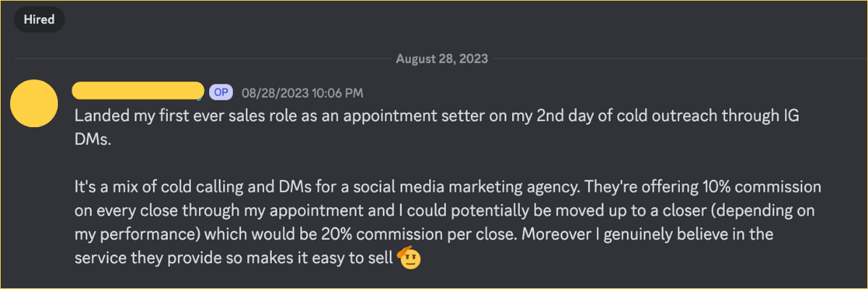The width and height of the screenshot is (868, 289).
Task: Click the text "social media marketing agency"
Action: (x=434, y=187)
